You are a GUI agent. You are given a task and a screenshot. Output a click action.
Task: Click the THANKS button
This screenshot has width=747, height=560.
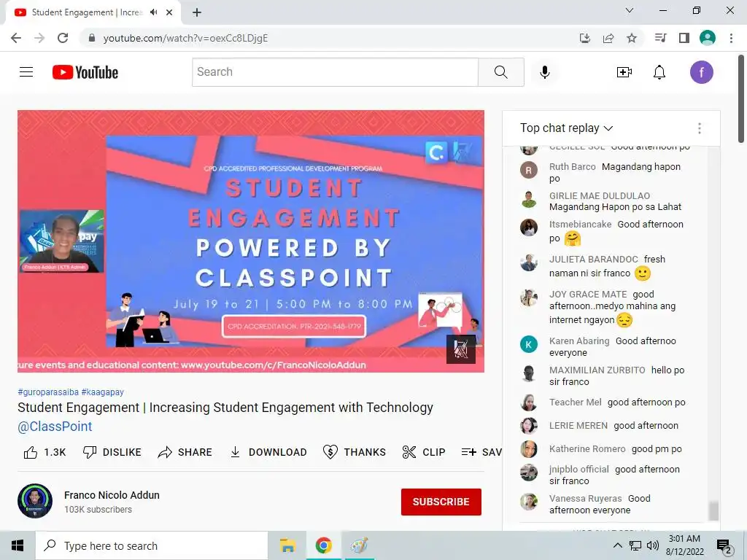point(354,452)
